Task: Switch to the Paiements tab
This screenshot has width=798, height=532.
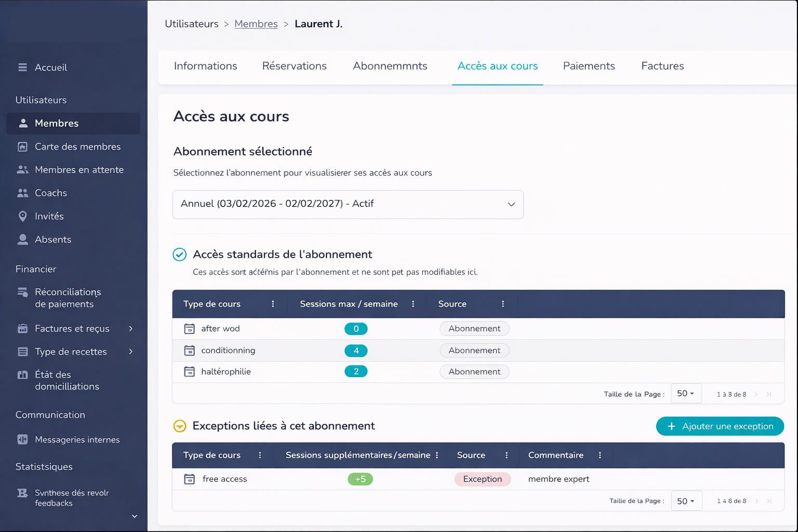Action: [x=589, y=66]
